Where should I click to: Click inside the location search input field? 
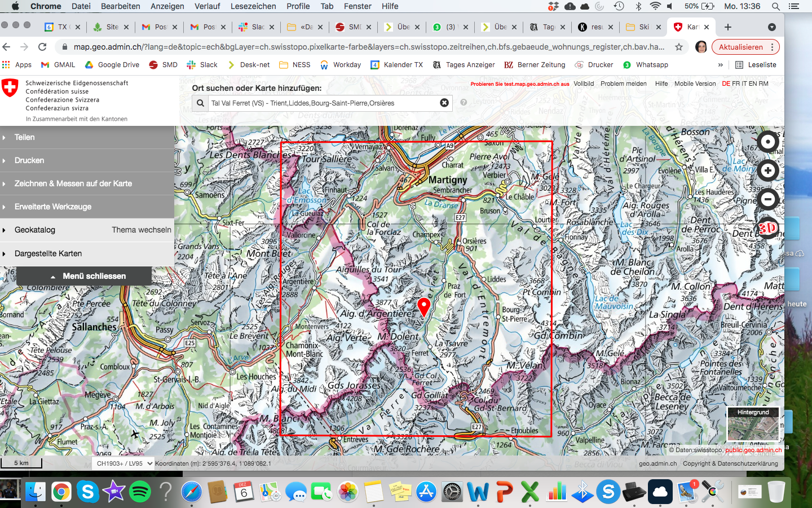(321, 103)
